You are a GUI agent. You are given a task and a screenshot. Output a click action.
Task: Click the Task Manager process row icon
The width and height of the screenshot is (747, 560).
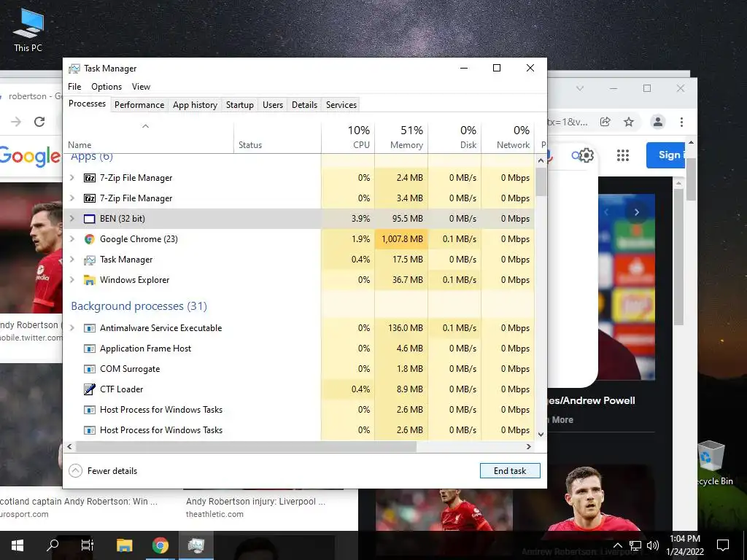point(90,260)
